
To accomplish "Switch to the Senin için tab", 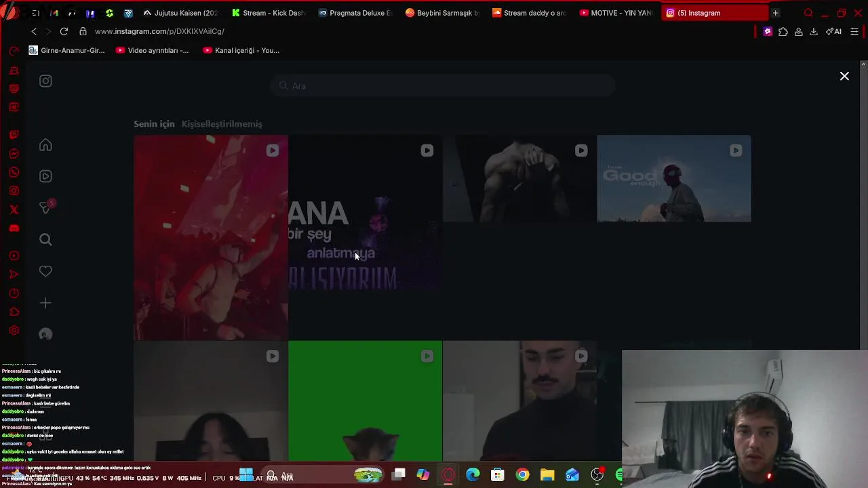I will pos(154,124).
